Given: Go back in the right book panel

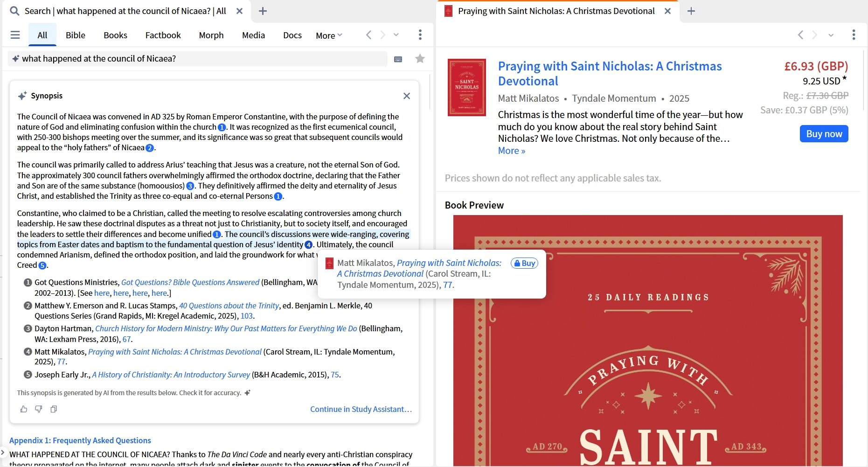Looking at the screenshot, I should 800,35.
